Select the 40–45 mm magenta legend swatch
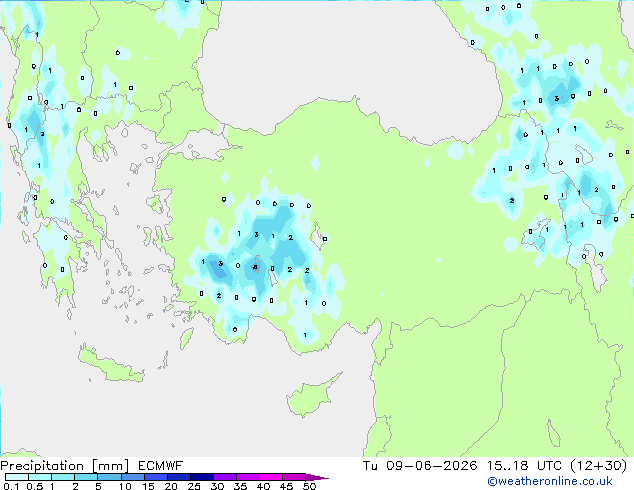634x490 pixels. point(271,477)
